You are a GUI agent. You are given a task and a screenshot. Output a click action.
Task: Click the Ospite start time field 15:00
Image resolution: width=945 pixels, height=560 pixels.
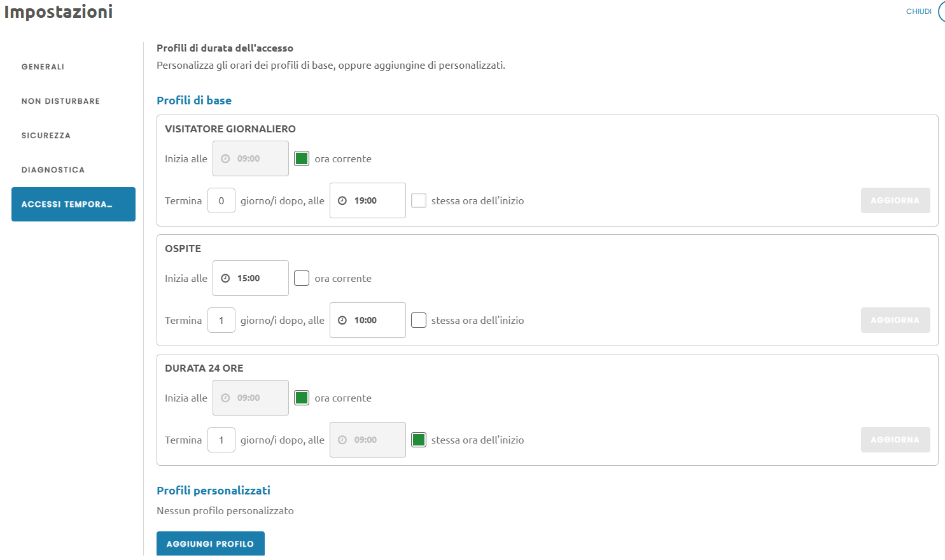pyautogui.click(x=251, y=278)
